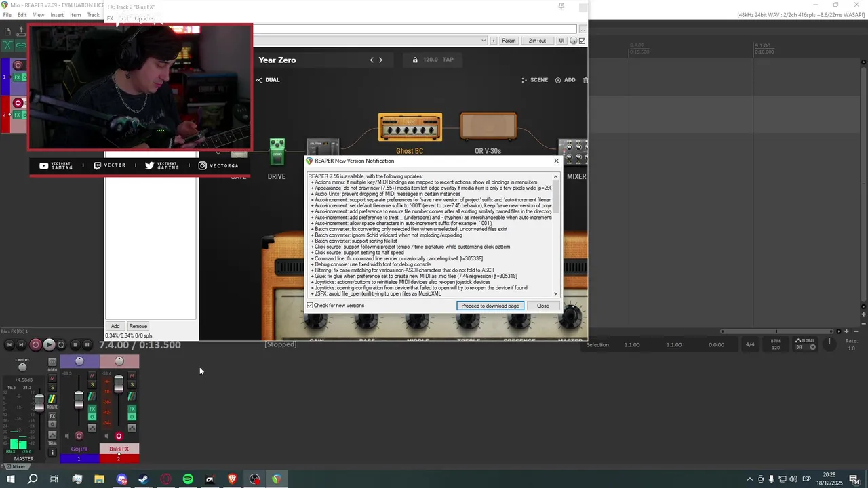Image resolution: width=868 pixels, height=488 pixels.
Task: Open the File menu
Action: 7,15
